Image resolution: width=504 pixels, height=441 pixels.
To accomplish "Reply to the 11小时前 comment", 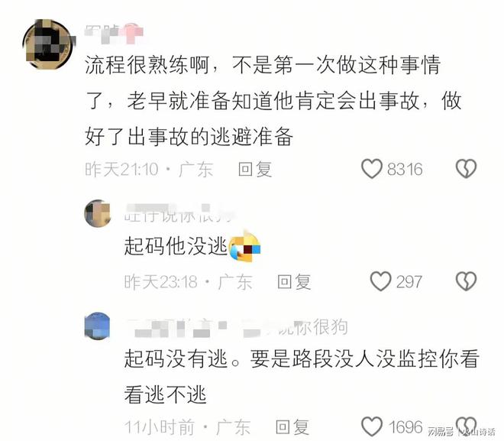I will (292, 426).
